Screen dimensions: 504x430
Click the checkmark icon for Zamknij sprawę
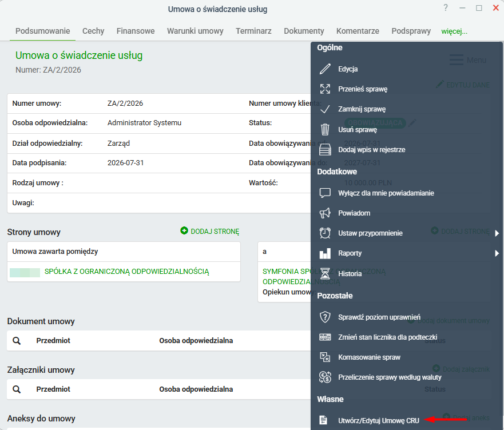tap(325, 109)
